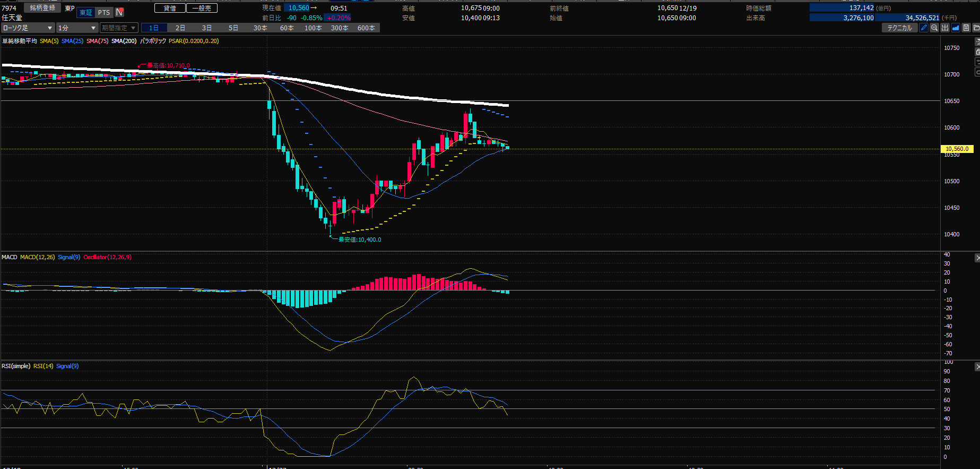Save chart settings with floppy icon
Viewport: 980px width, 469px height.
point(966,28)
